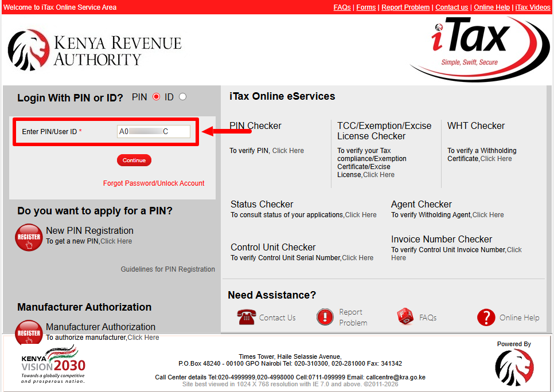
Task: Click the Kenya Revenue Authority lion logo
Action: (x=29, y=50)
